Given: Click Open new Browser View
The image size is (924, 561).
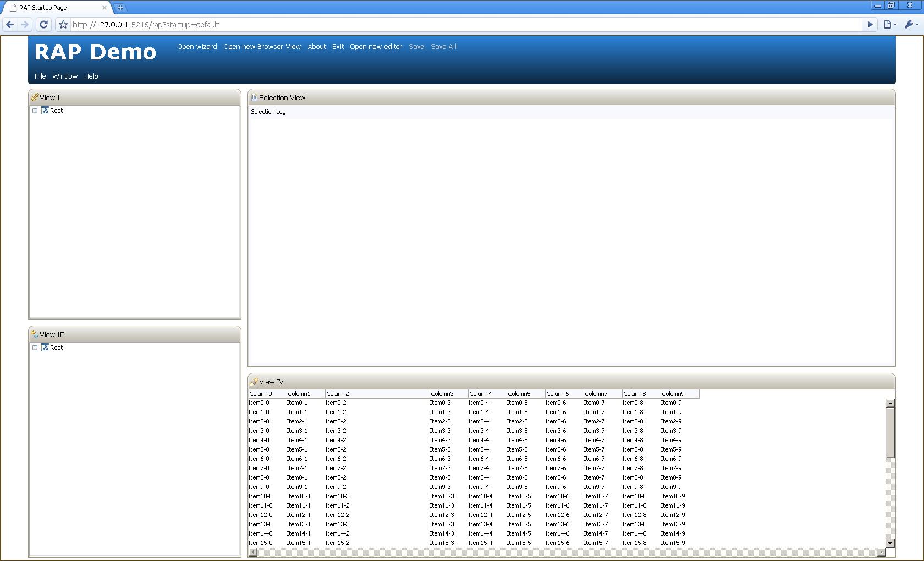Looking at the screenshot, I should point(262,46).
